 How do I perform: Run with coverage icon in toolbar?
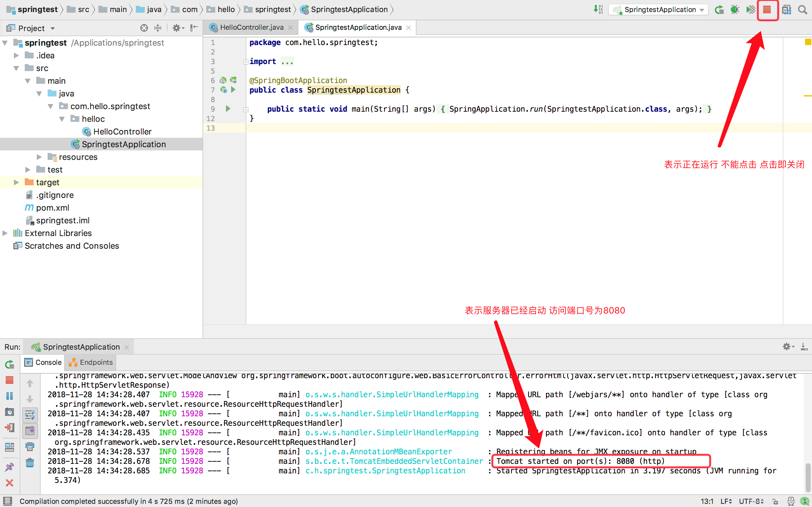(751, 10)
